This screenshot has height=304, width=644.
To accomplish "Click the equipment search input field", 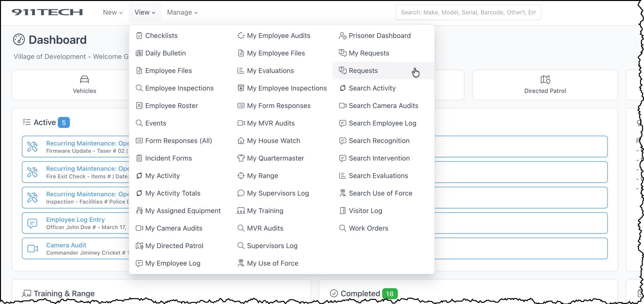I will point(468,12).
